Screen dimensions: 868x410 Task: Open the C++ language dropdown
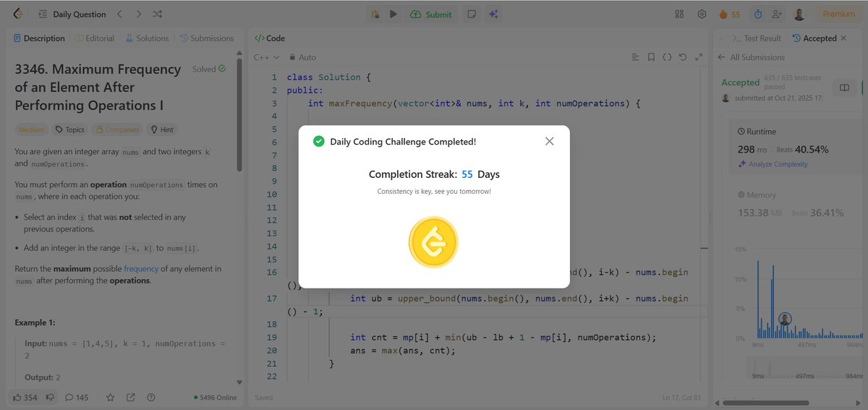click(267, 57)
